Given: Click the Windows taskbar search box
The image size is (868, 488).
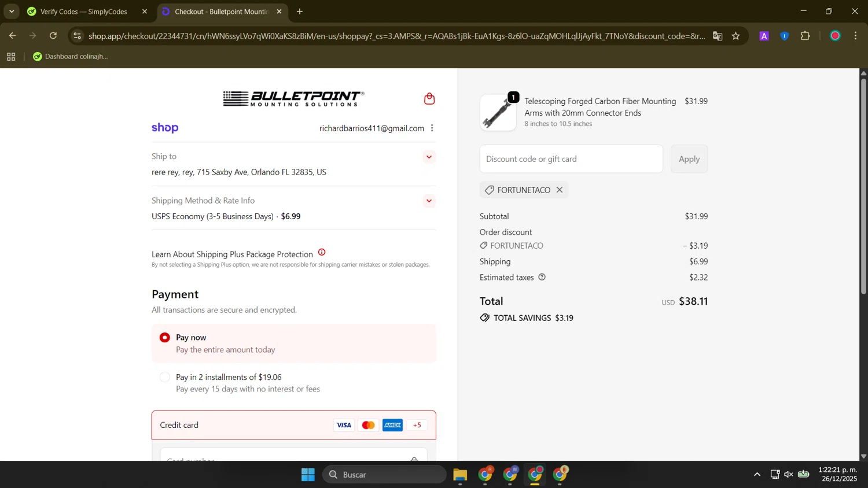Looking at the screenshot, I should (x=384, y=475).
